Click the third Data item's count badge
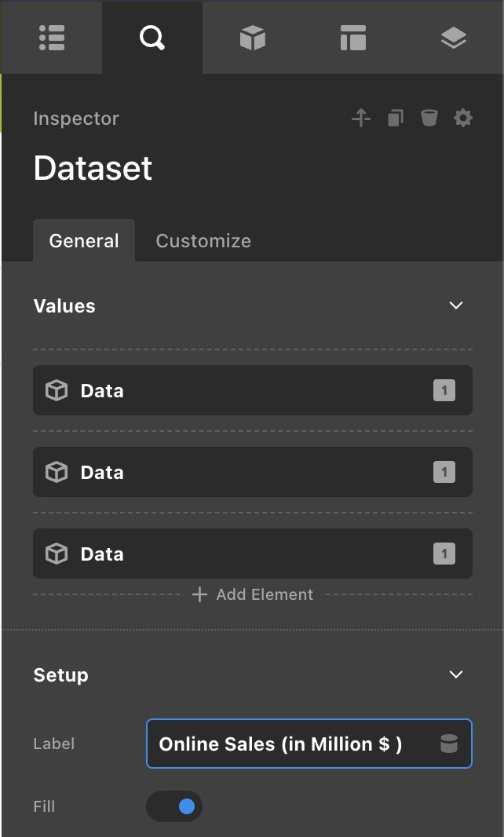Screen dimensions: 504x837 point(444,554)
